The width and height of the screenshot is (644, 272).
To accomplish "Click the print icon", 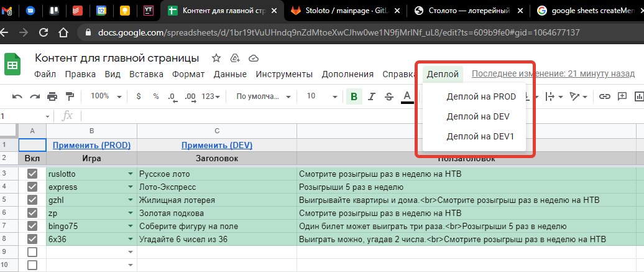I will click(52, 96).
